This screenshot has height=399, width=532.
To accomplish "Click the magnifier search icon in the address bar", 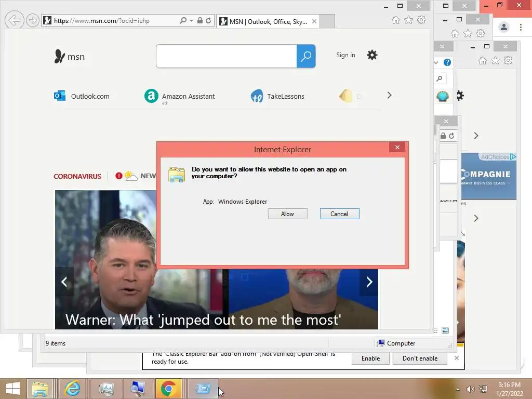I will [183, 20].
